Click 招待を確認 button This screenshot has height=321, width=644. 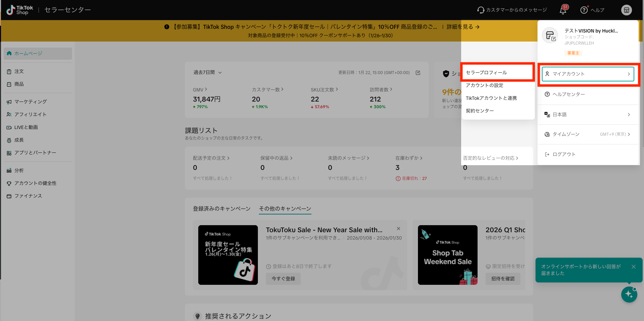[x=503, y=279]
